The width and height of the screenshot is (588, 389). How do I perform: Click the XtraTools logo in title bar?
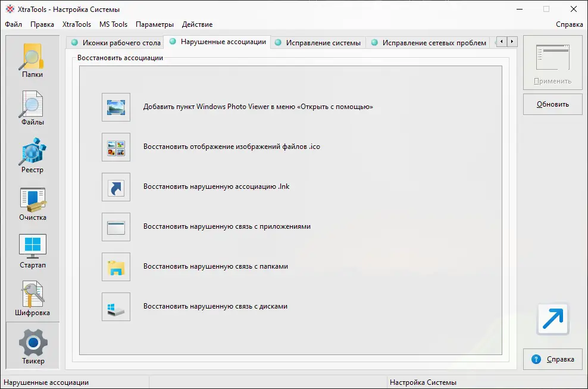(10, 9)
